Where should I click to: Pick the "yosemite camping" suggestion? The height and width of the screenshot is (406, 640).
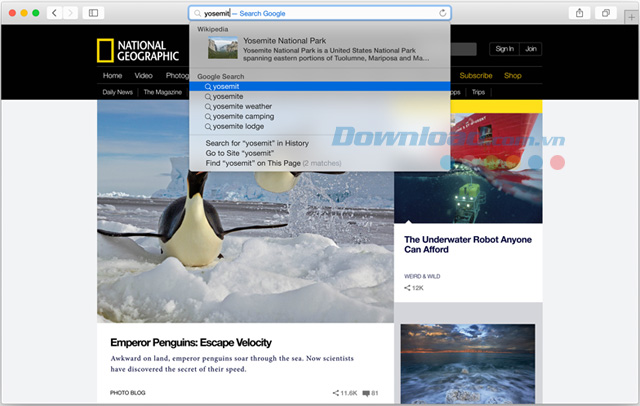(x=320, y=117)
